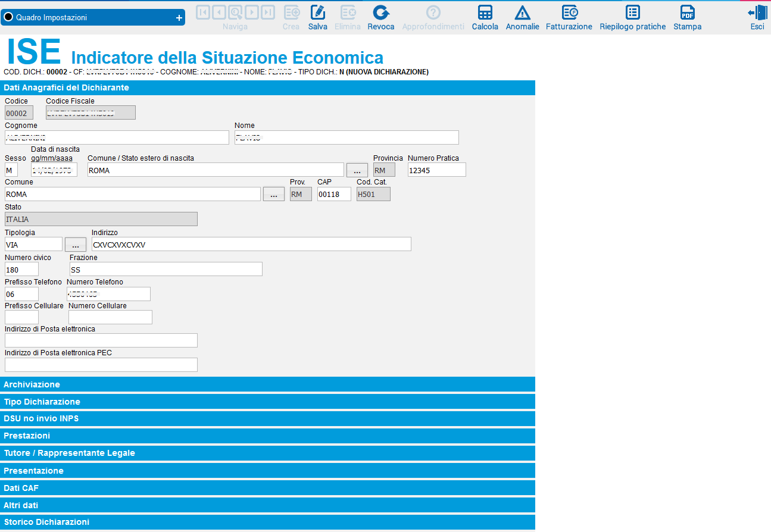Open lookup button next to Tipologia VIA
Image resolution: width=771 pixels, height=532 pixels.
[x=76, y=245]
